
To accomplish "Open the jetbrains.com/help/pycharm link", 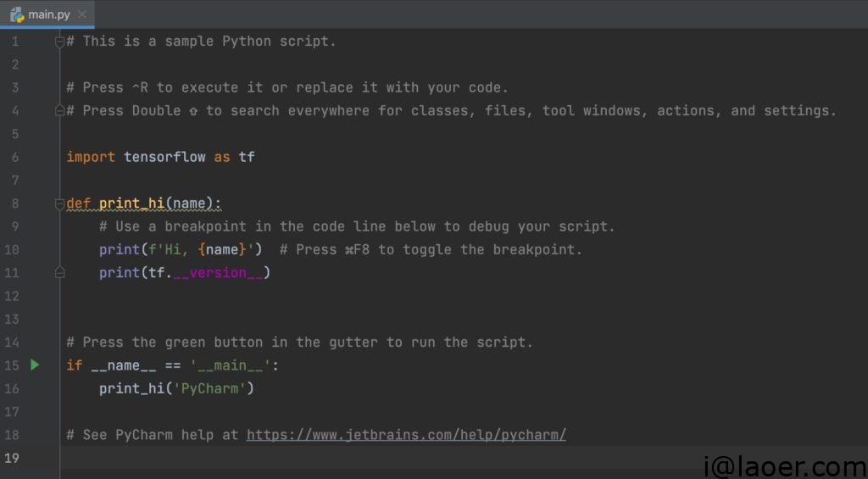I will pyautogui.click(x=406, y=434).
